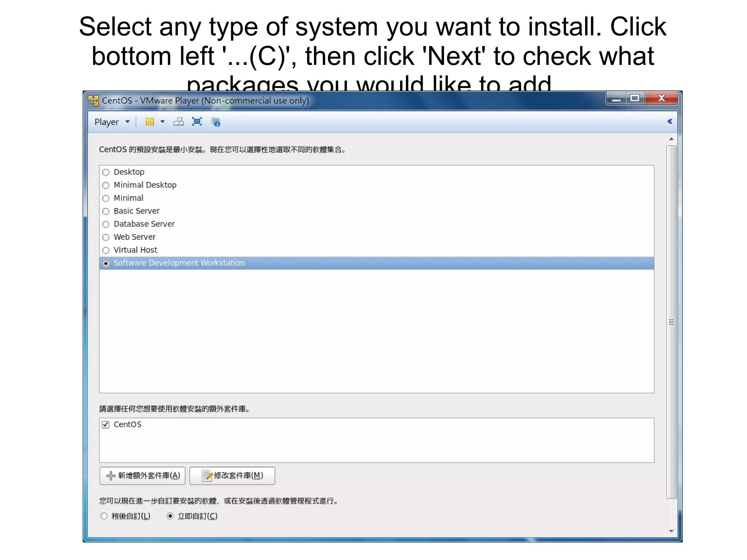Click add additional repositories (A) button

coord(142,476)
